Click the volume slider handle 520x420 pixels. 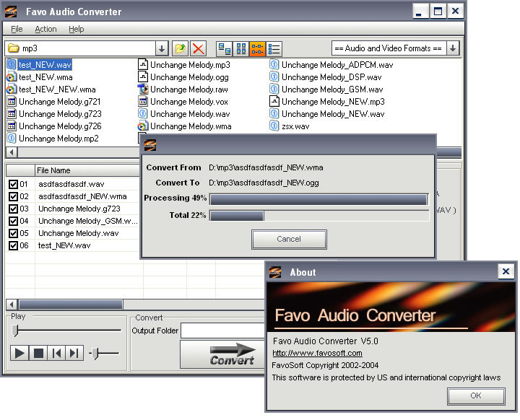click(95, 354)
